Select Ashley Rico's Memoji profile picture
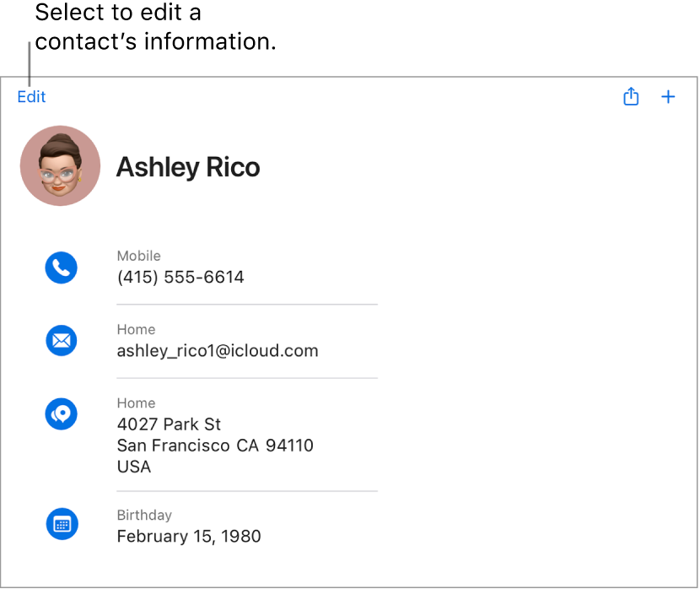 tap(60, 165)
